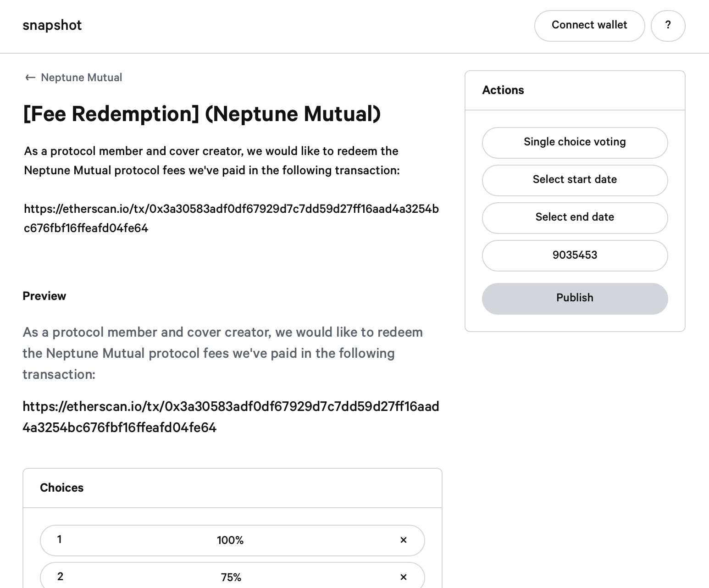Select the Choices section heading
Image resolution: width=709 pixels, height=588 pixels.
[61, 488]
